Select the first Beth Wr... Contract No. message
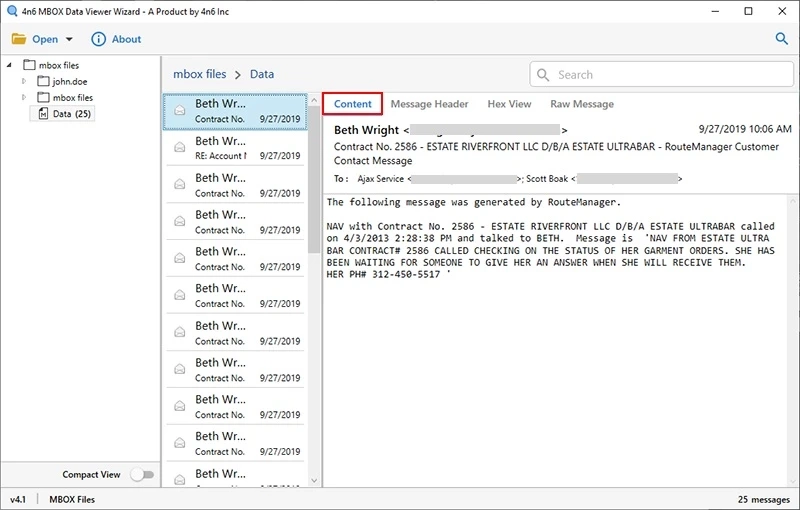 click(235, 111)
